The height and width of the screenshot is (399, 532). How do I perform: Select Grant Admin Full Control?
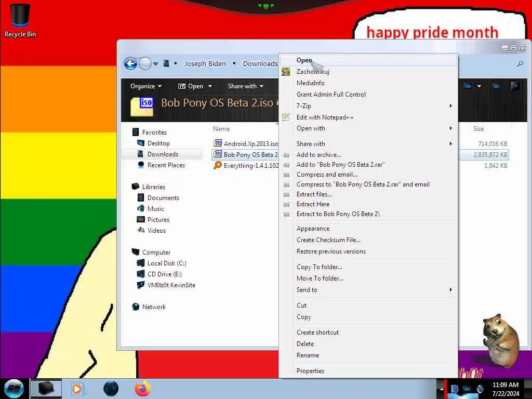368,95
